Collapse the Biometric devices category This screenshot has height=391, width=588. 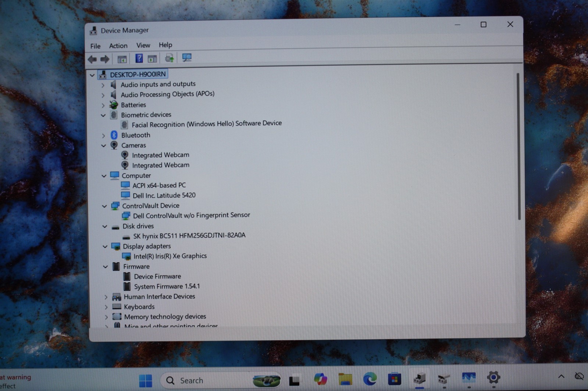[x=103, y=115]
